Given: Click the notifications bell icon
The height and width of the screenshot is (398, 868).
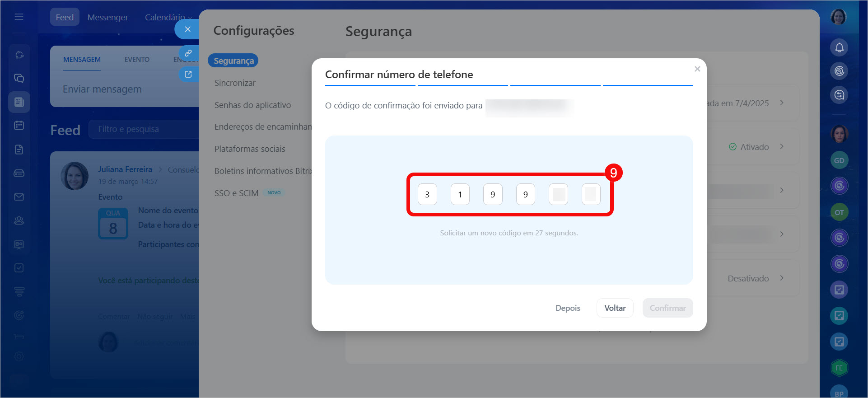Looking at the screenshot, I should click(x=839, y=47).
